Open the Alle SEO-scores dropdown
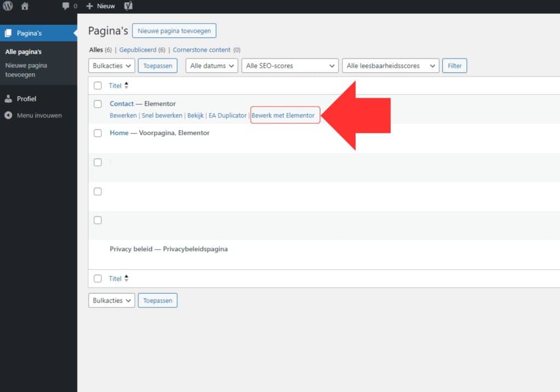This screenshot has width=560, height=392. [x=290, y=65]
